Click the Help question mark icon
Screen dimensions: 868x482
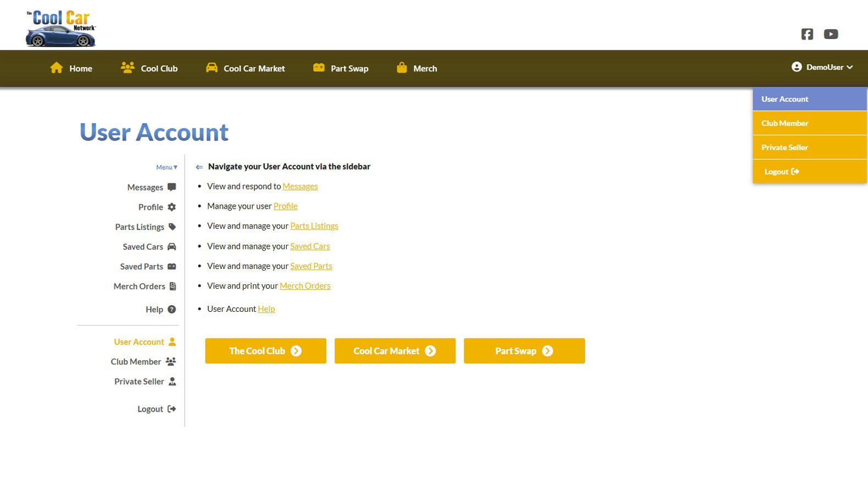[172, 309]
